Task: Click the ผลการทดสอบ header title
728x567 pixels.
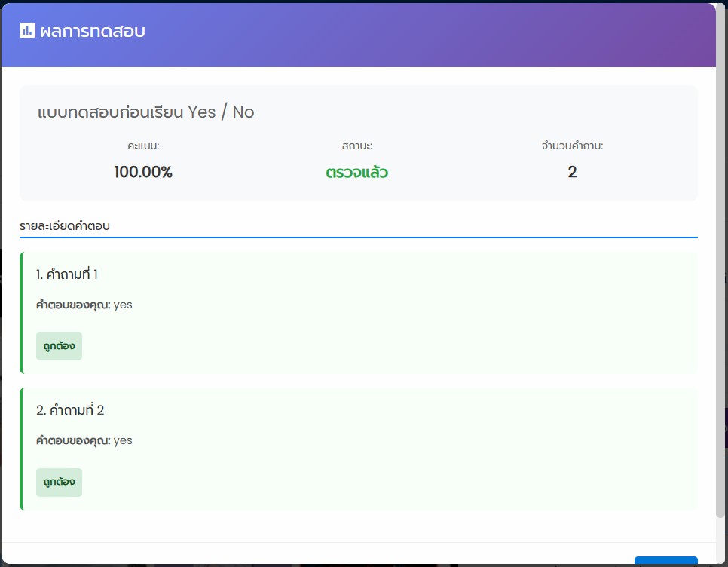Action: tap(92, 31)
